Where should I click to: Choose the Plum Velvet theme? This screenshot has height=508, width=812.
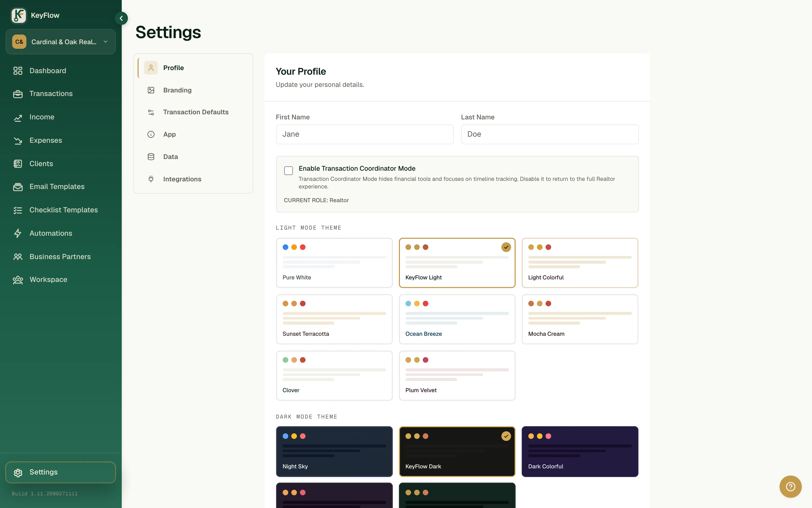click(x=457, y=376)
